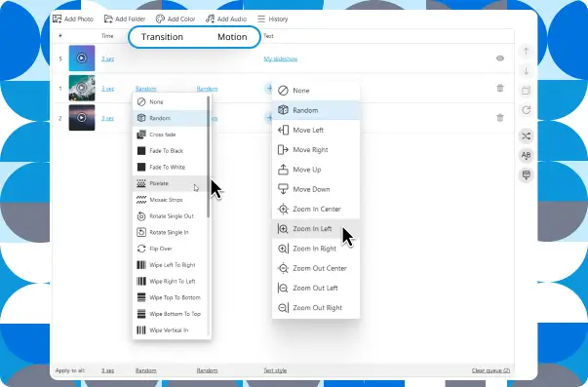Open the My slideshow text link

point(281,58)
